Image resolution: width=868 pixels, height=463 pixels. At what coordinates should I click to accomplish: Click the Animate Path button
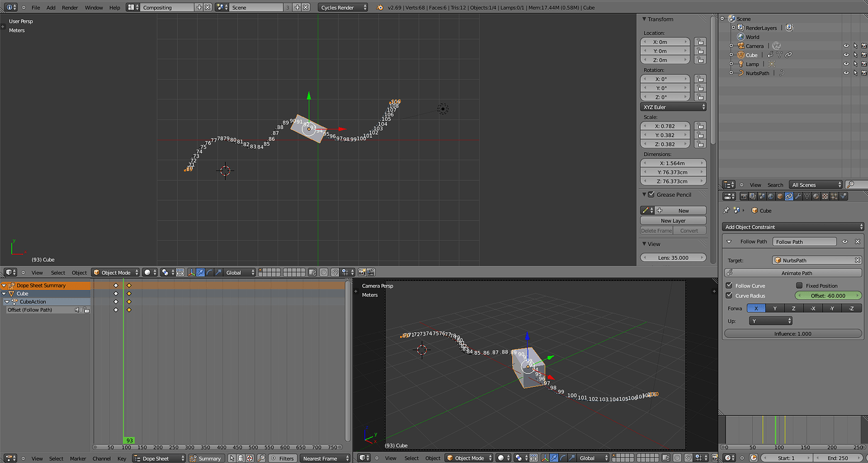click(x=793, y=273)
